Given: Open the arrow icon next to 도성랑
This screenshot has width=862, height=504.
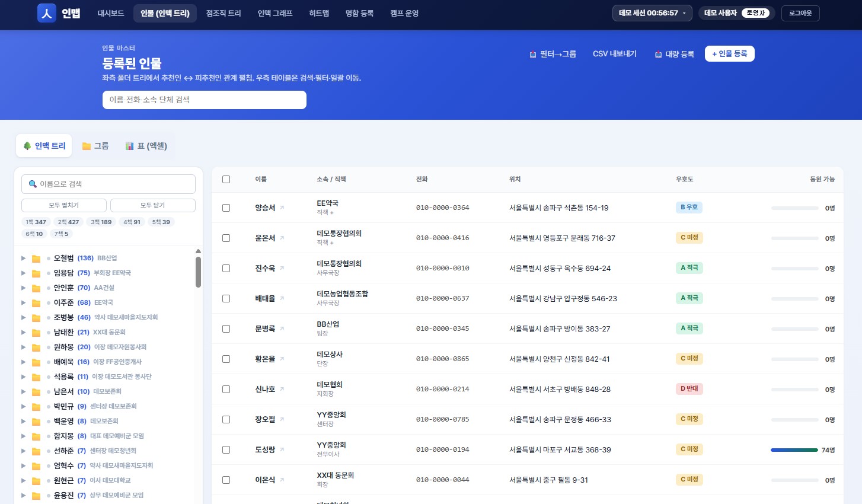Looking at the screenshot, I should (x=282, y=449).
